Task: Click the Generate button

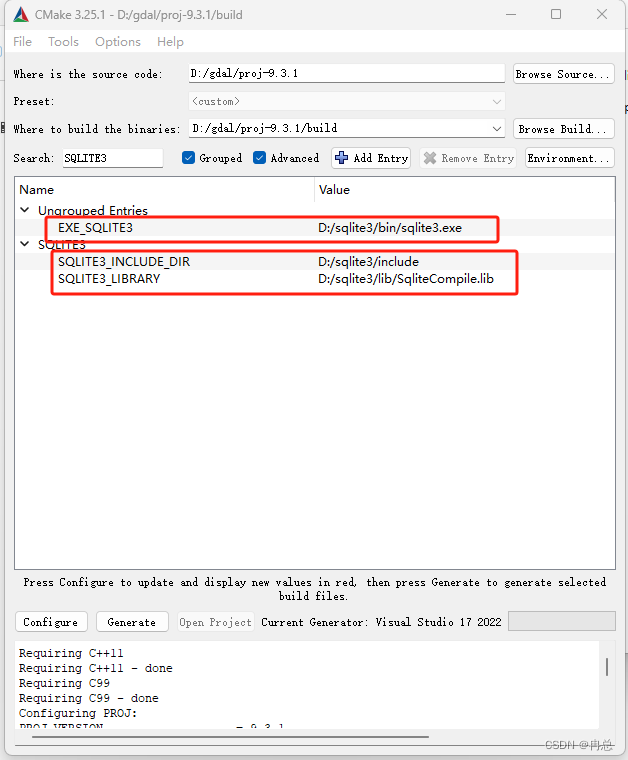Action: [x=132, y=622]
